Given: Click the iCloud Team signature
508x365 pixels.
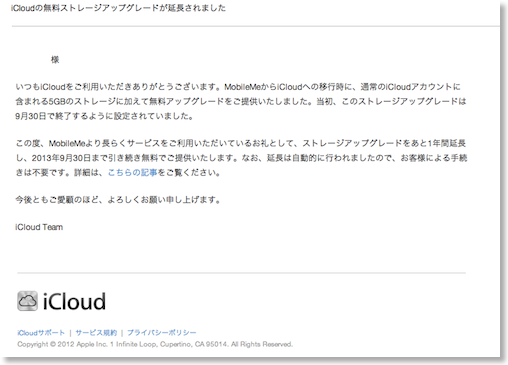Looking at the screenshot, I should click(39, 227).
